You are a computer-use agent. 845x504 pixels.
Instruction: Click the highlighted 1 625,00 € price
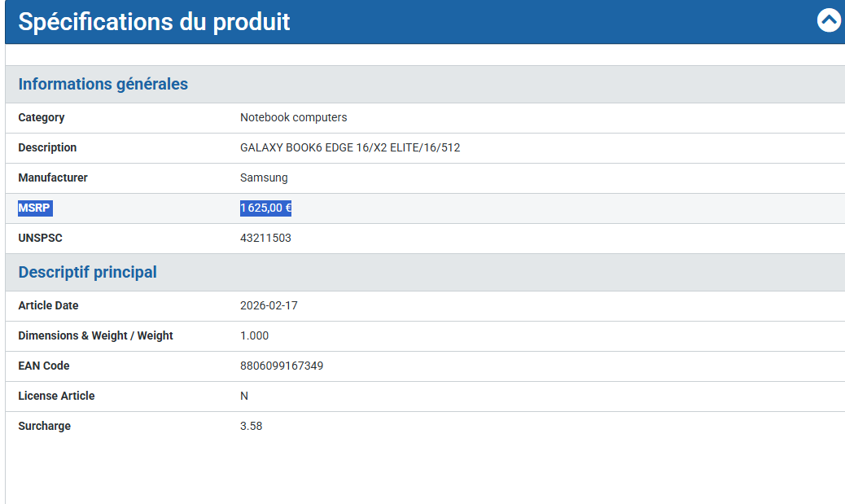(265, 208)
